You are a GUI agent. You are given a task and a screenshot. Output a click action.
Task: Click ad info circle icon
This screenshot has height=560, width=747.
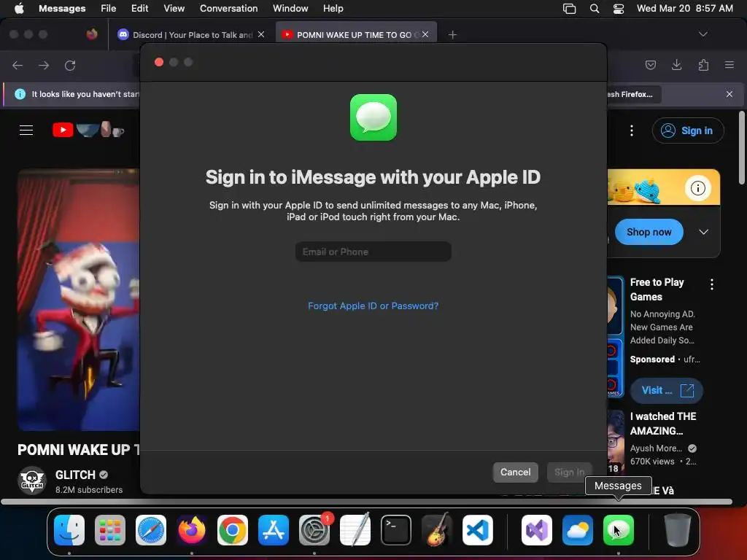tap(698, 188)
